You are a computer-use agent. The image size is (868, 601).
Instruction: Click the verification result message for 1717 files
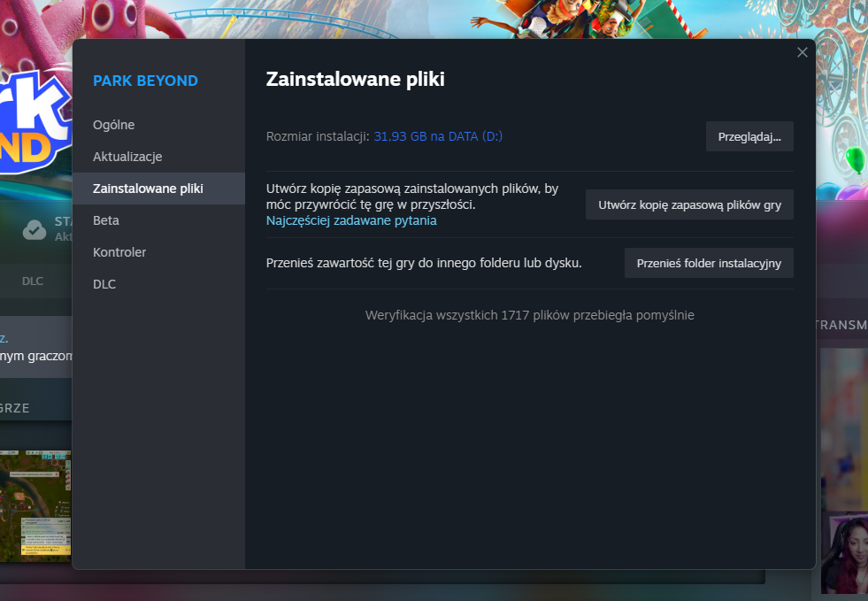[x=530, y=315]
